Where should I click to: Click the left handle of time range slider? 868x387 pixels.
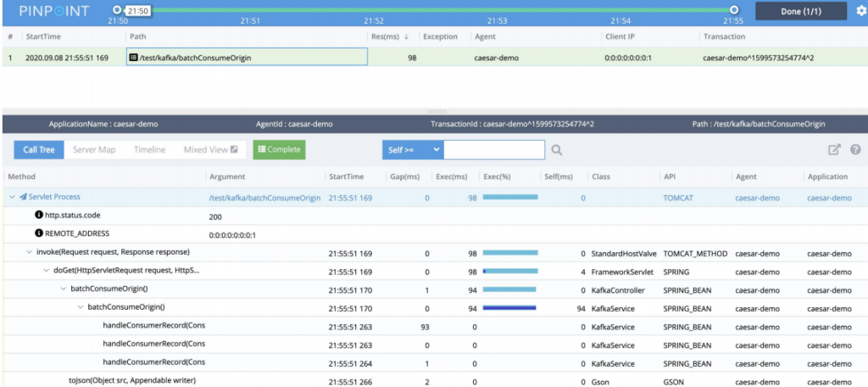coord(118,9)
